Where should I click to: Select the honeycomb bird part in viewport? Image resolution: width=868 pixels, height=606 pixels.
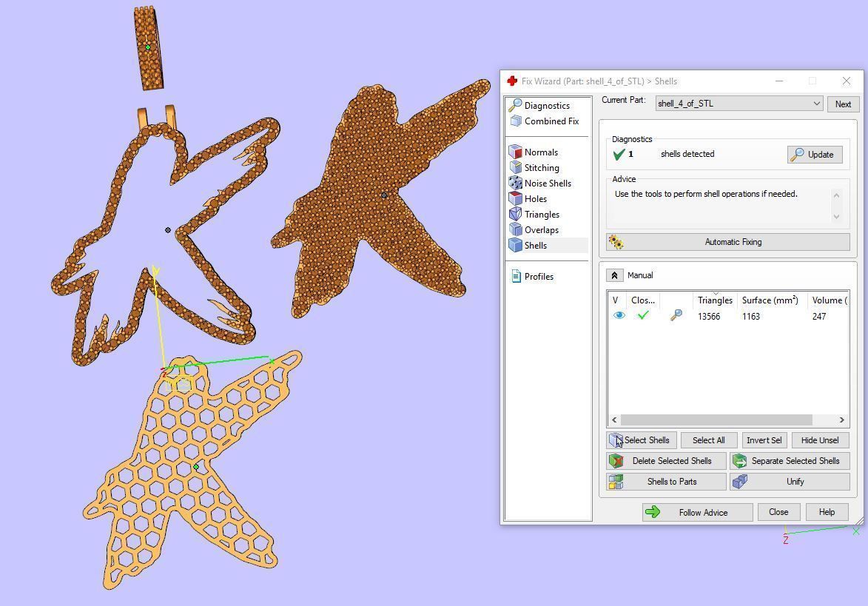196,467
